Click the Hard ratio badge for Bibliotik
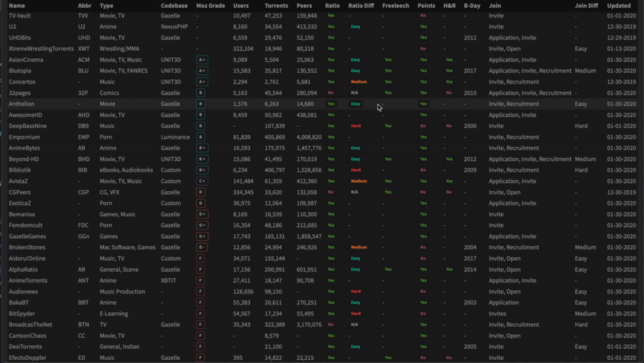 coord(356,170)
